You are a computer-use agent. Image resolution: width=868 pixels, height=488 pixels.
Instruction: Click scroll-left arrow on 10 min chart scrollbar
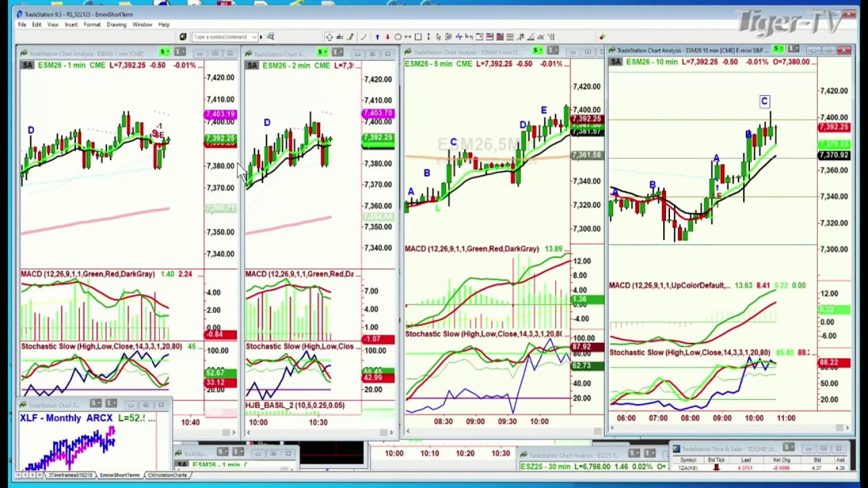click(x=613, y=428)
